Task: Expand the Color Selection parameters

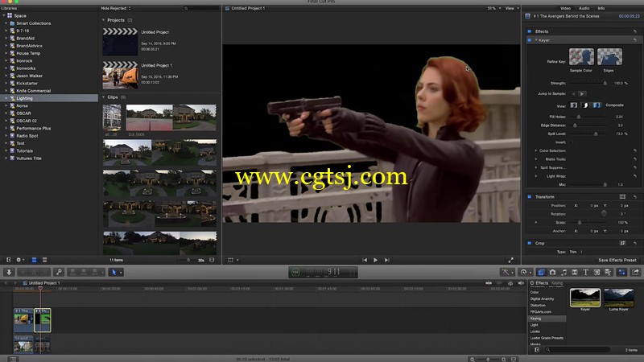Action: click(536, 151)
